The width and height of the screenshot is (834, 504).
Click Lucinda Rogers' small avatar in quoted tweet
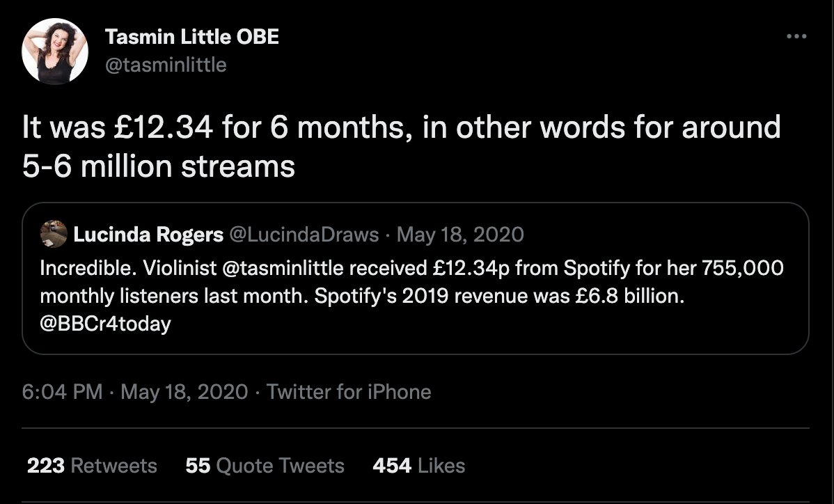tap(53, 233)
